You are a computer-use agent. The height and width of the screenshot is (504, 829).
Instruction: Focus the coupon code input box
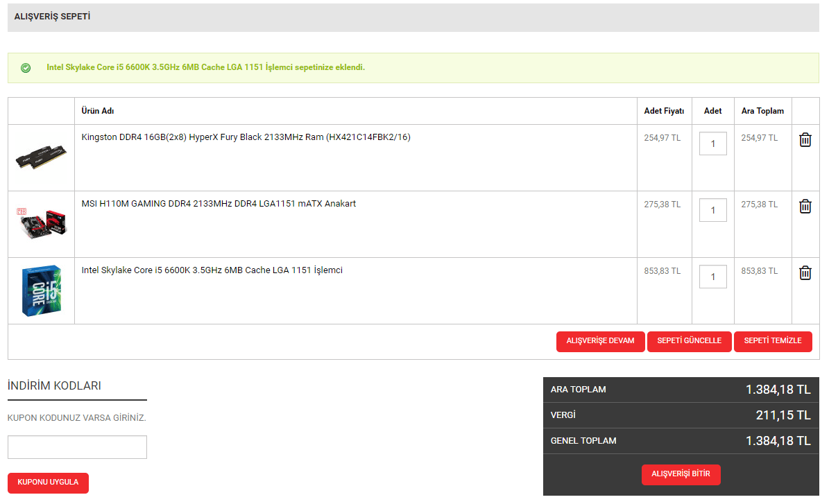(77, 447)
